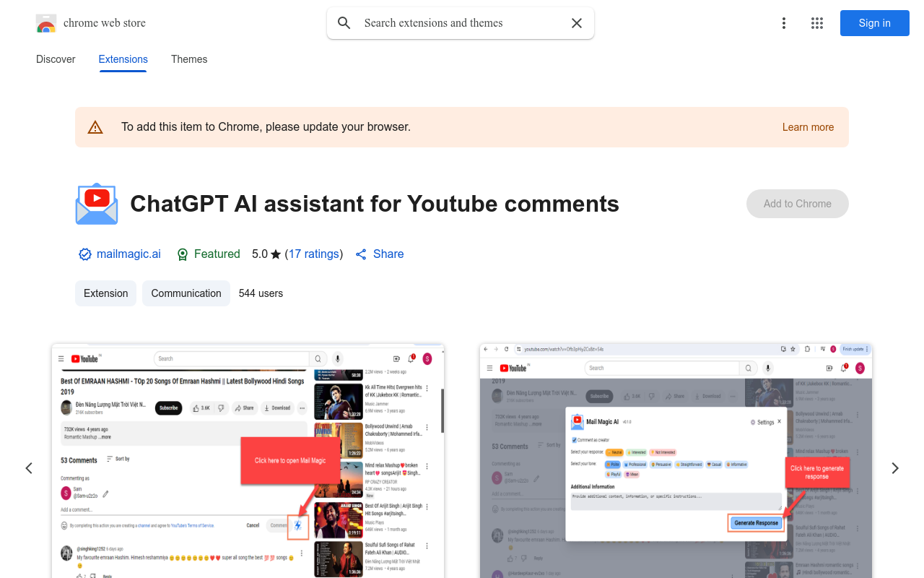Click the search magnifier icon
The image size is (924, 578).
coord(344,23)
